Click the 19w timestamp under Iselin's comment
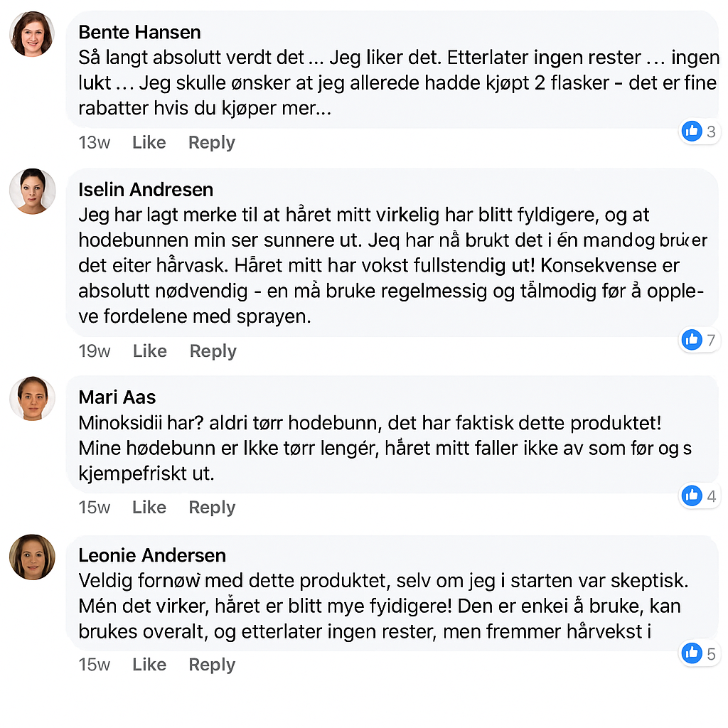The height and width of the screenshot is (728, 728). click(95, 351)
